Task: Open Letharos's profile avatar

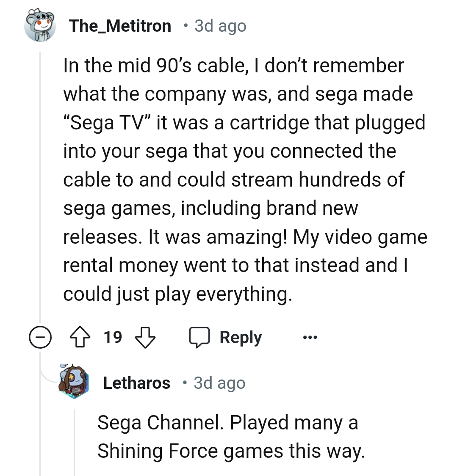Action: (x=75, y=382)
